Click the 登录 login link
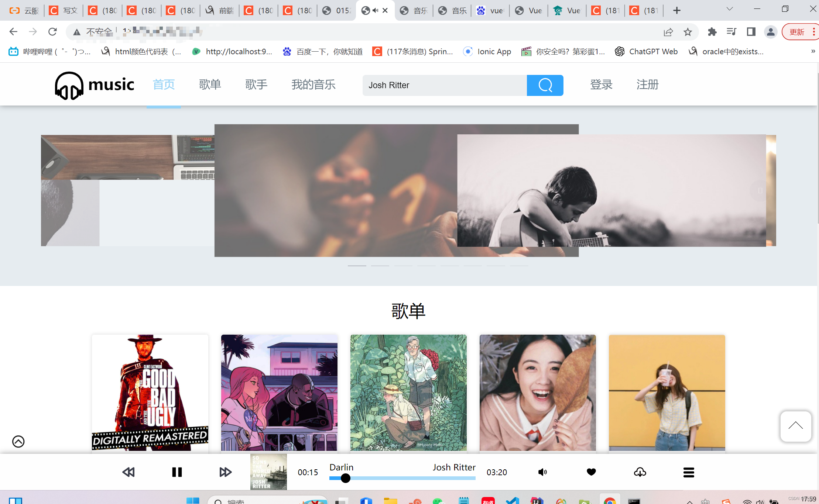The image size is (819, 504). click(601, 84)
